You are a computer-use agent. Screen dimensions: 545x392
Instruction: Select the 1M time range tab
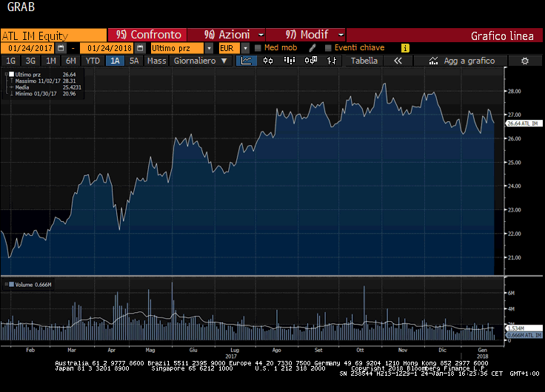[51, 61]
